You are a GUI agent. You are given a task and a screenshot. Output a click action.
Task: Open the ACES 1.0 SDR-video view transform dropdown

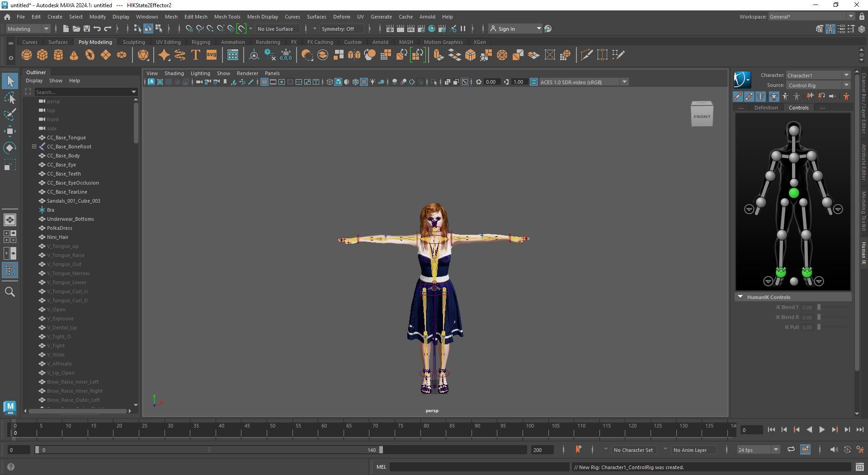(584, 82)
